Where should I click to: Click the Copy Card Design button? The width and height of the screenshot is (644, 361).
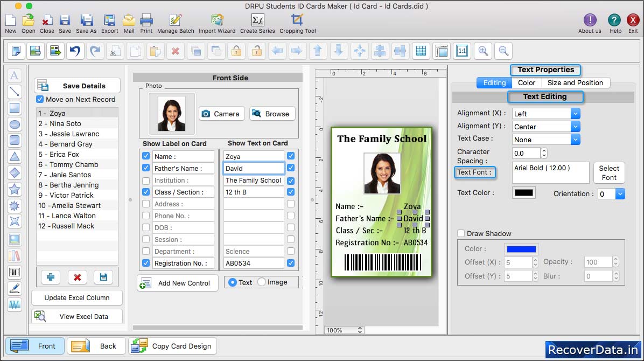pyautogui.click(x=172, y=346)
